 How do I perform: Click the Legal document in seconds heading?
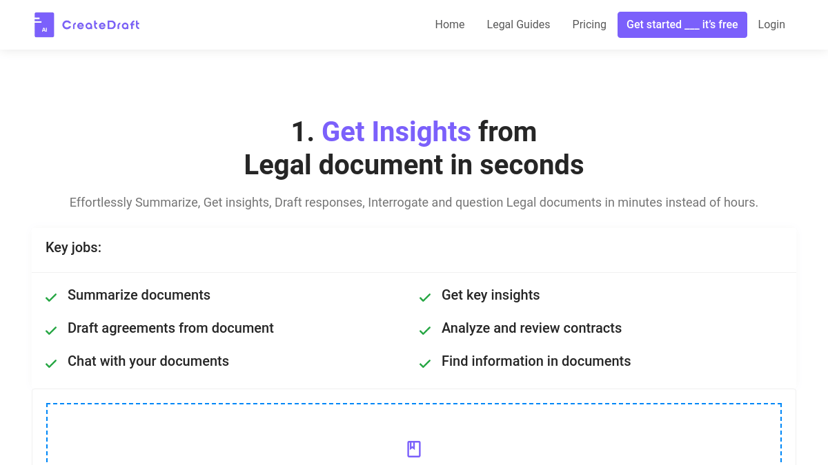(414, 165)
